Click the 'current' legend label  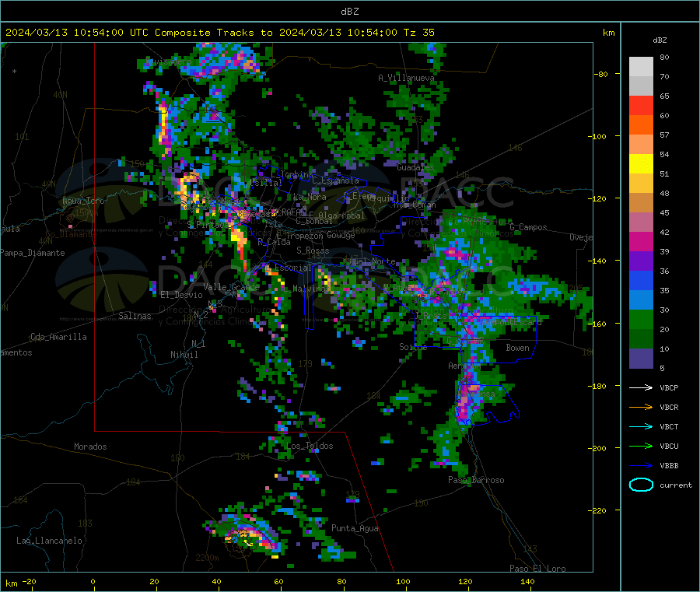pos(676,485)
